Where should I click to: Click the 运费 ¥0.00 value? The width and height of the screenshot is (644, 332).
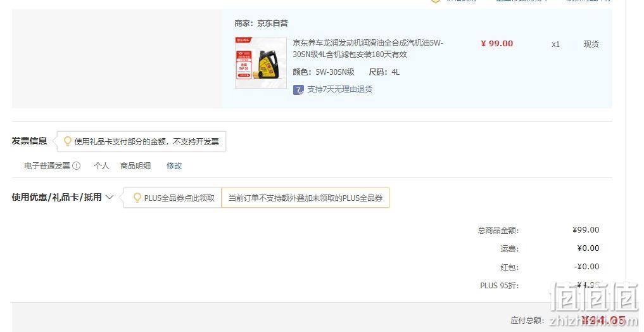click(588, 248)
